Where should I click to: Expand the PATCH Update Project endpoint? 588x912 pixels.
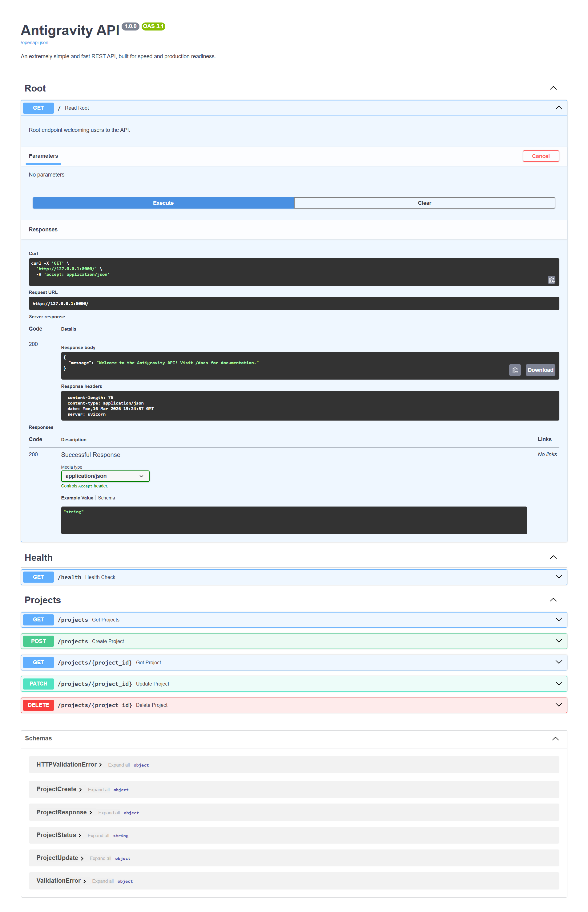pos(294,683)
